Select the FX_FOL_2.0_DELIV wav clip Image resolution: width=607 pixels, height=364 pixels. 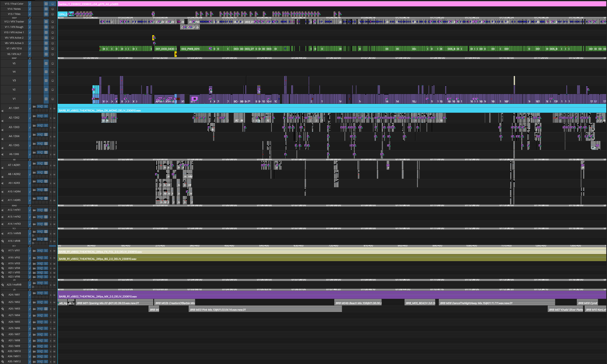point(332,250)
